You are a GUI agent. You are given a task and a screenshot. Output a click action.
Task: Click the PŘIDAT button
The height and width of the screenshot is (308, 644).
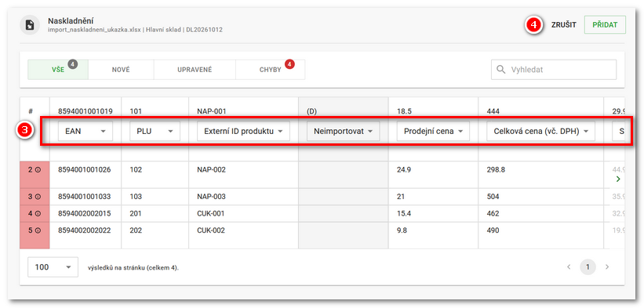(x=605, y=25)
